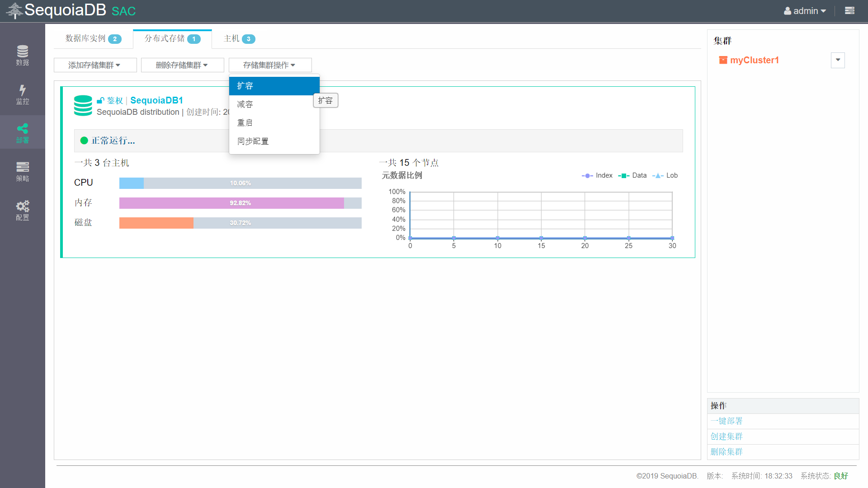This screenshot has width=868, height=488.
Task: Toggle Index series in chart legend
Action: pos(597,175)
